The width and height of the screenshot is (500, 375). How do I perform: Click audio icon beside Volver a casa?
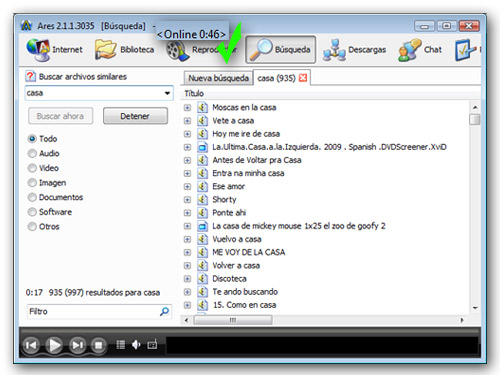(x=202, y=266)
